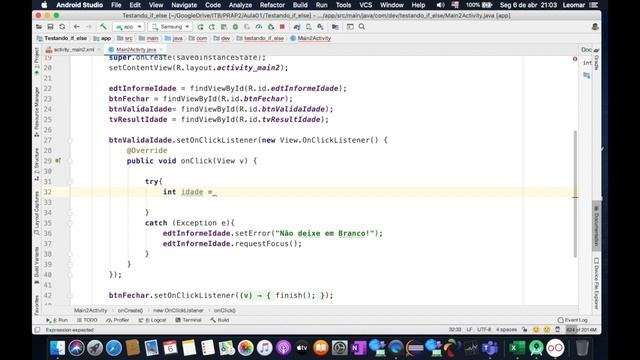Click the code fold marker on line 27
Image resolution: width=640 pixels, height=360 pixels.
pyautogui.click(x=70, y=140)
